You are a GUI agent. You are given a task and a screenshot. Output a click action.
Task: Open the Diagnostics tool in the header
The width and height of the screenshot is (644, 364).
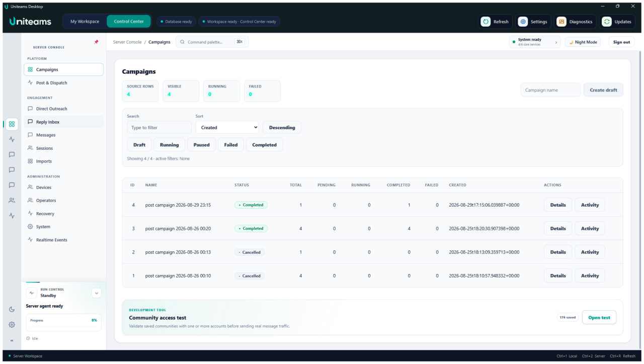pos(576,22)
